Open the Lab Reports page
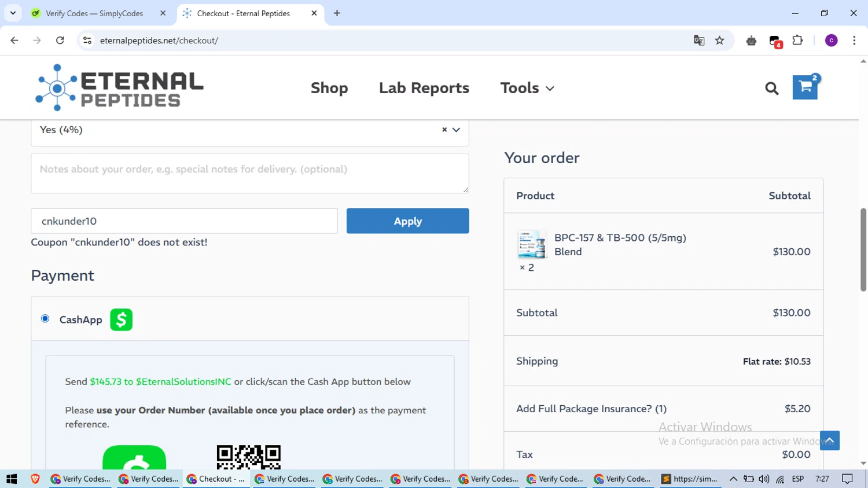The height and width of the screenshot is (488, 868). (x=424, y=88)
